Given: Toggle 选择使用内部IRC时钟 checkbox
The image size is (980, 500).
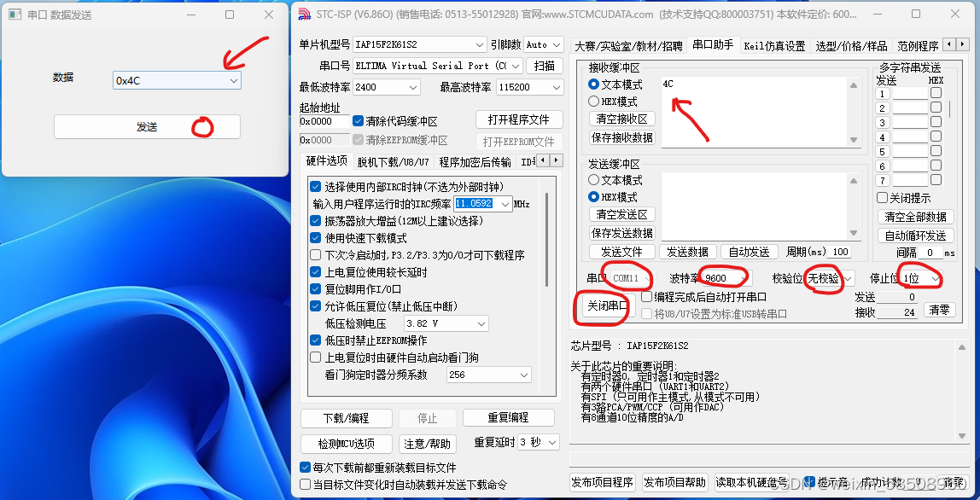Looking at the screenshot, I should click(x=316, y=187).
